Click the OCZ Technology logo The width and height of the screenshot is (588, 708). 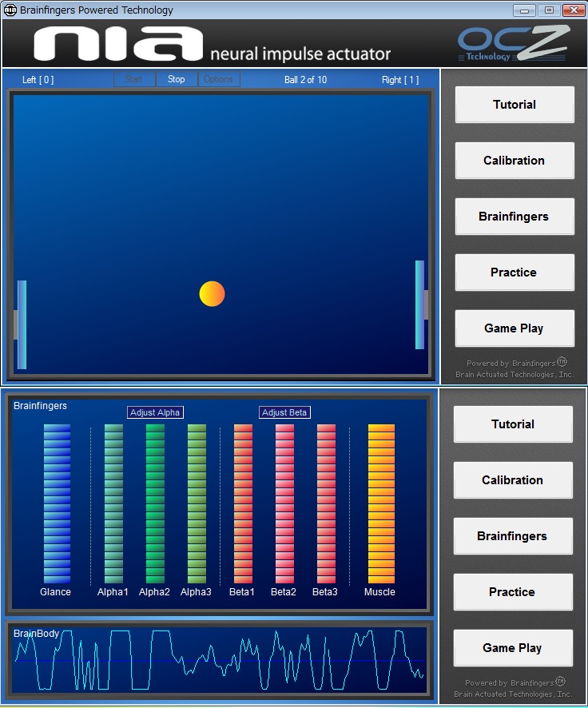point(514,43)
